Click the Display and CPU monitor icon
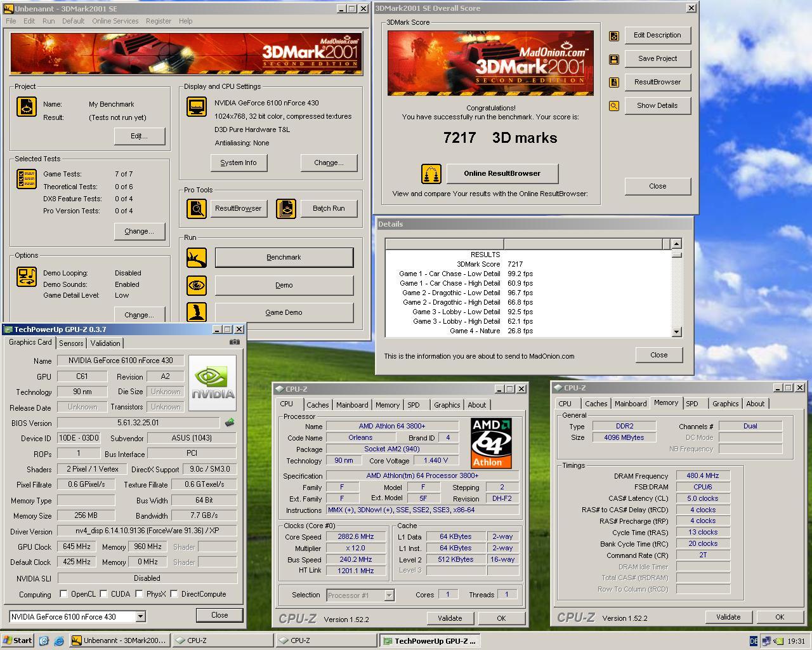The width and height of the screenshot is (812, 650). pyautogui.click(x=197, y=106)
